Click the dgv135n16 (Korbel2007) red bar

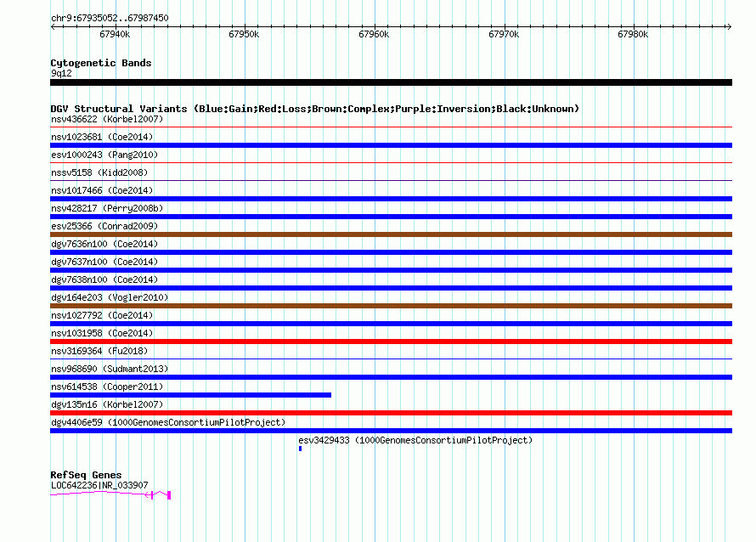point(391,413)
